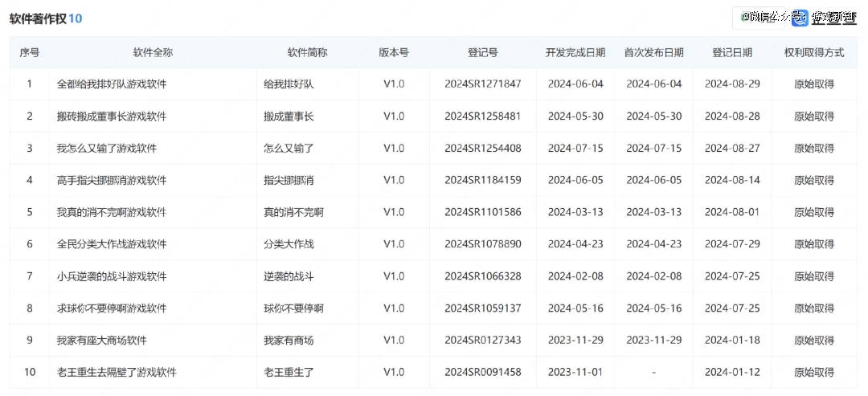This screenshot has width=868, height=396.
Task: Open 全都给我排好队游戏软件 entry
Action: tap(112, 84)
